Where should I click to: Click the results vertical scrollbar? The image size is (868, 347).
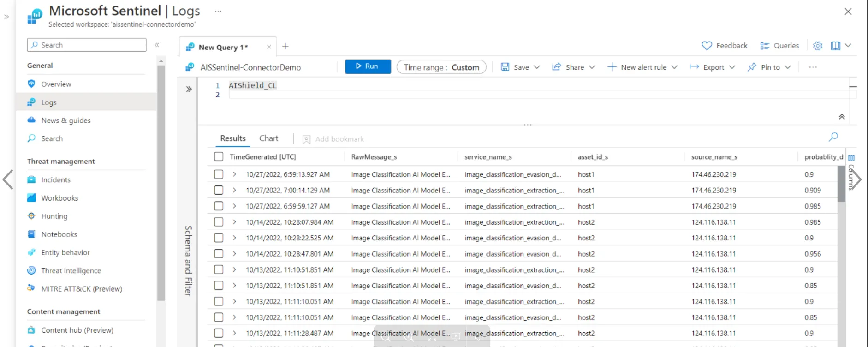tap(841, 184)
